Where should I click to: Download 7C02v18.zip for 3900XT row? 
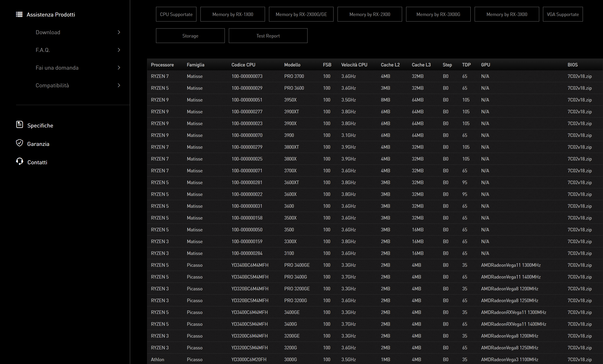pyautogui.click(x=580, y=111)
